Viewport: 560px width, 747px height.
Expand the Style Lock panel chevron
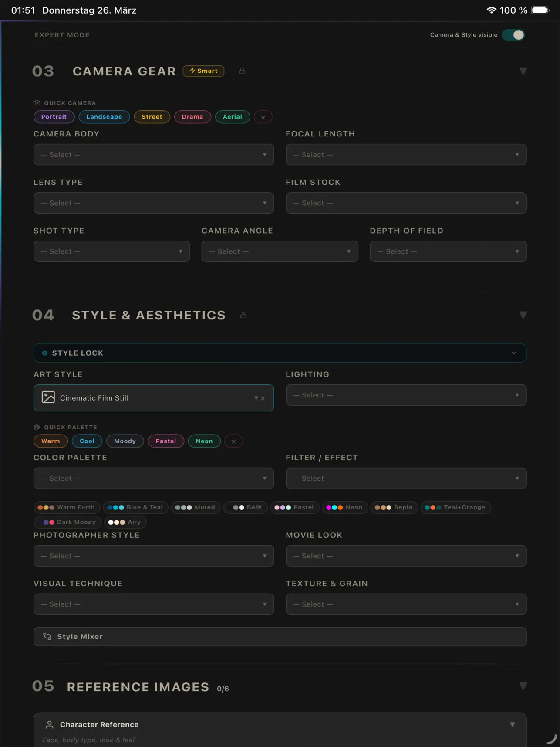(x=514, y=353)
